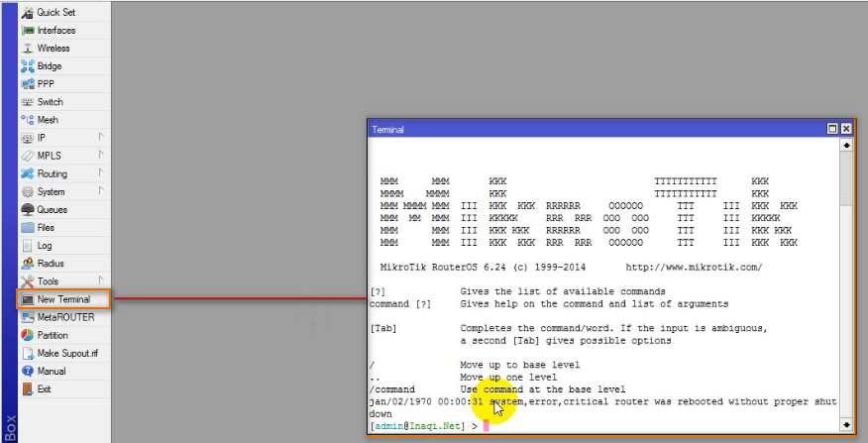Expand the System submenu arrow

[101, 190]
